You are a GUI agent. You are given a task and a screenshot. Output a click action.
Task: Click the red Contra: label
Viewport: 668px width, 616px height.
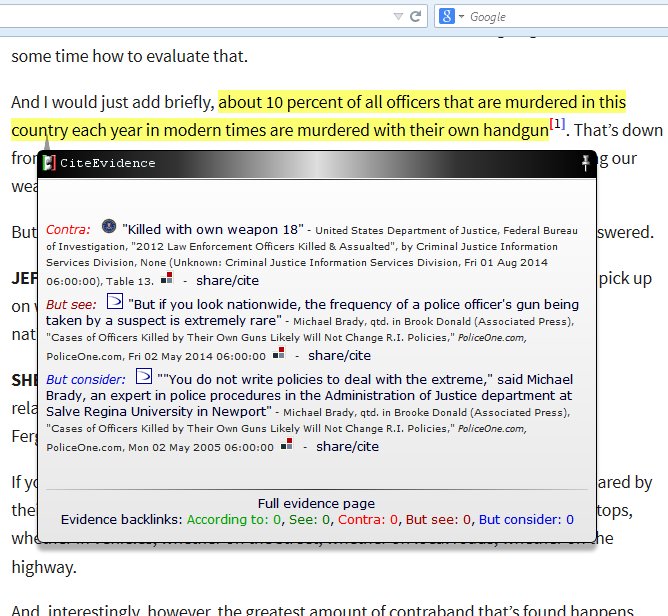pos(68,230)
